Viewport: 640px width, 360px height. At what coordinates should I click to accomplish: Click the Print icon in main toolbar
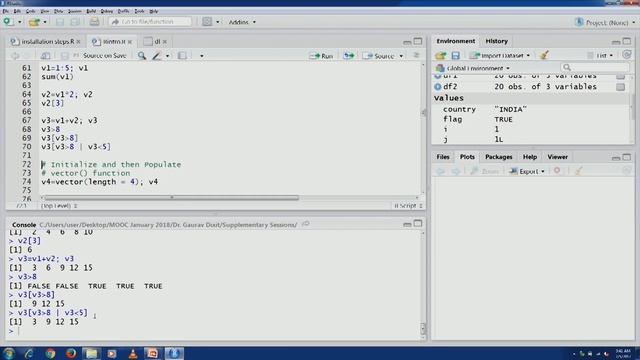coord(94,22)
